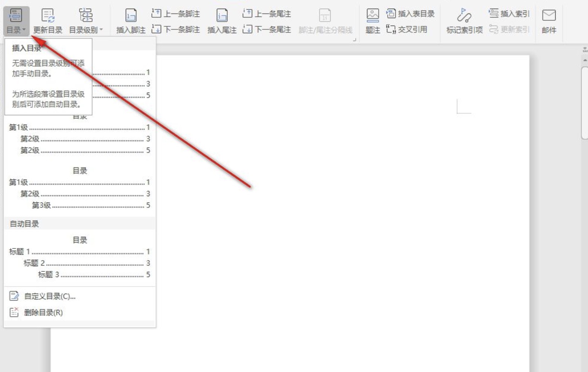The width and height of the screenshot is (588, 372).
Task: Select the automatic TOC with 标题 1–3
Action: [79, 258]
